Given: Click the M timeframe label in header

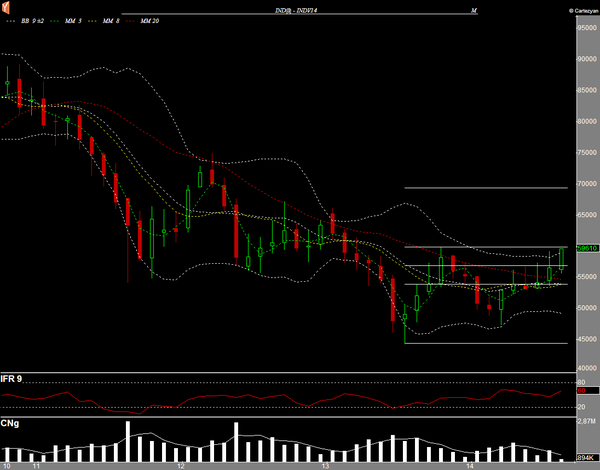Looking at the screenshot, I should click(x=474, y=9).
